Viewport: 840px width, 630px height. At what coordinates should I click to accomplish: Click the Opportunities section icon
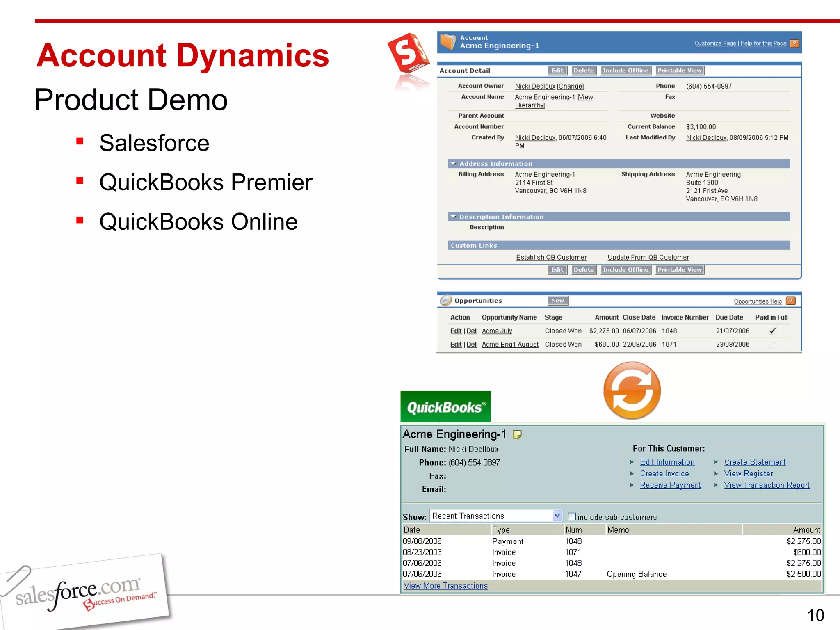pyautogui.click(x=446, y=301)
